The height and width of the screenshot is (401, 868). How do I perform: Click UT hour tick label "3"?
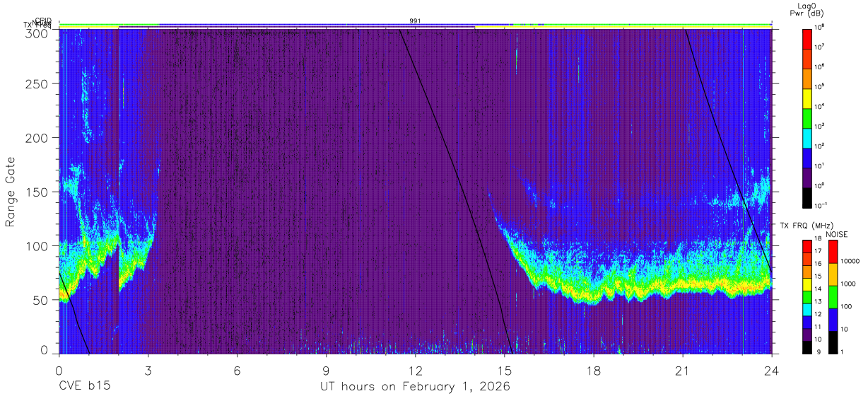tap(148, 370)
